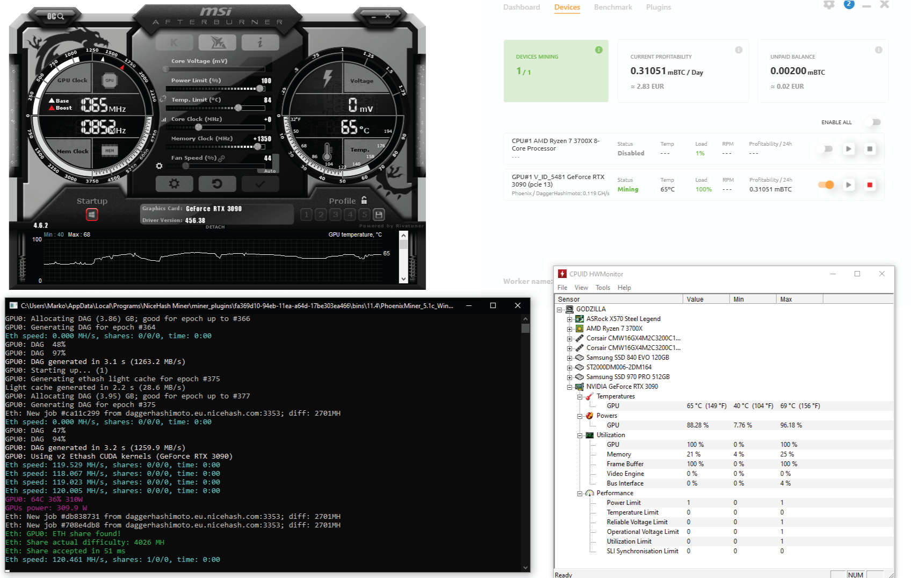The width and height of the screenshot is (924, 578).
Task: Click the Afterburner jet logo button
Action: [x=217, y=42]
